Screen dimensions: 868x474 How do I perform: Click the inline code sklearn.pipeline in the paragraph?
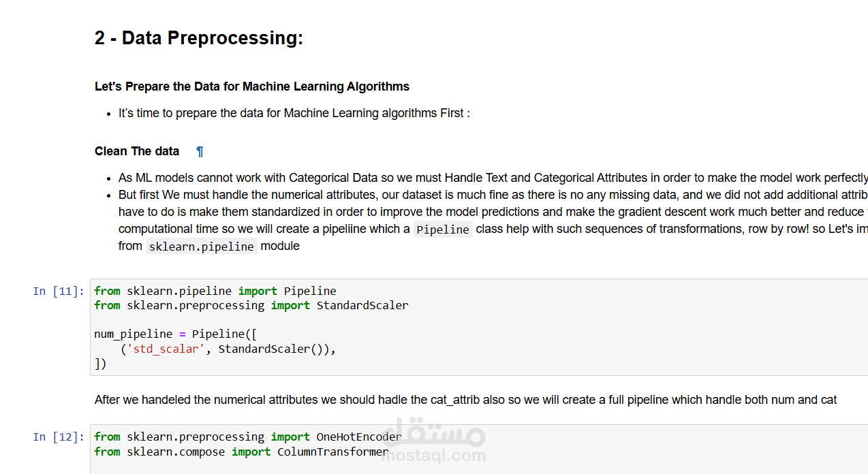point(201,247)
